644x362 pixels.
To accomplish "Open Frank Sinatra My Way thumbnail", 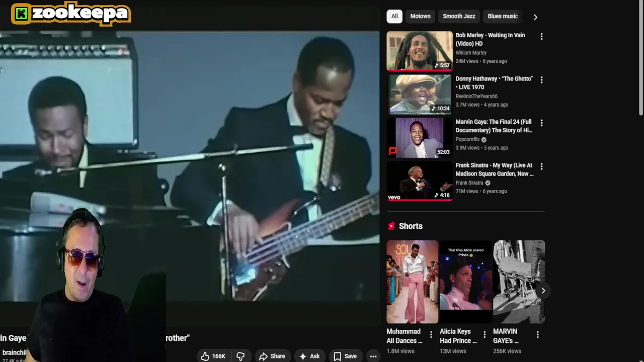I will point(420,180).
